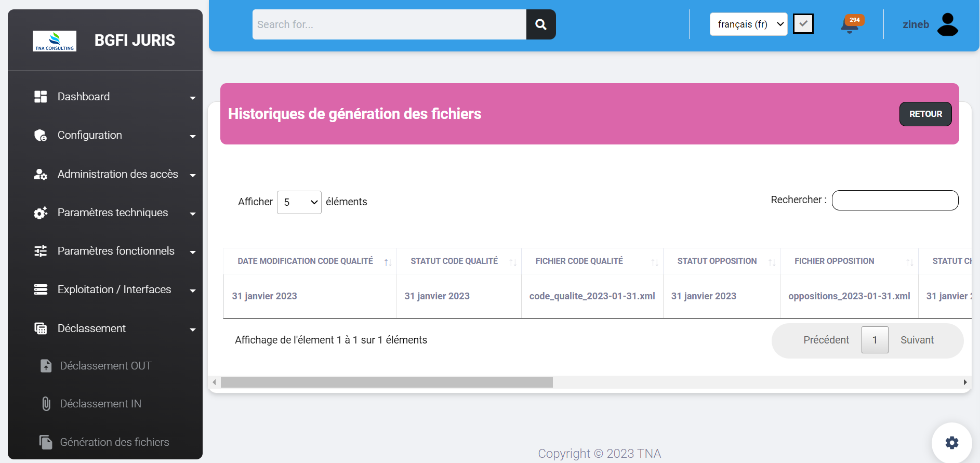Image resolution: width=980 pixels, height=463 pixels.
Task: Open Génération des fichiers menu item
Action: [114, 442]
